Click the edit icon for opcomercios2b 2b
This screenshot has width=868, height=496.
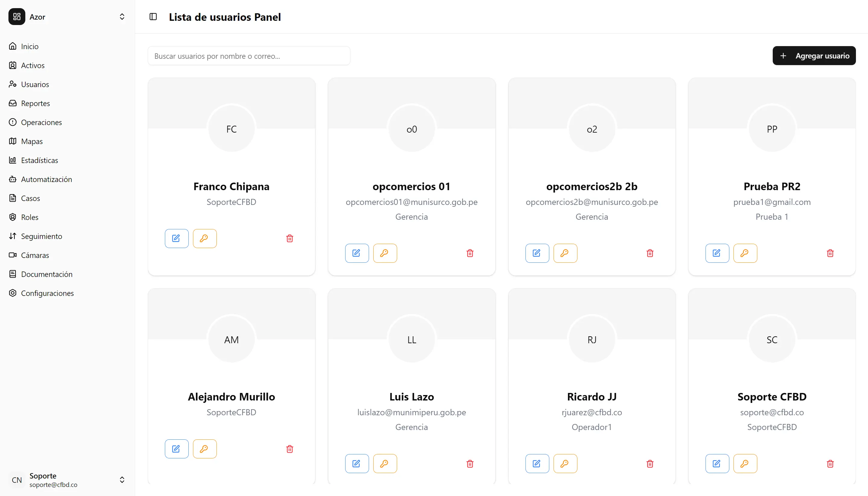pyautogui.click(x=537, y=253)
